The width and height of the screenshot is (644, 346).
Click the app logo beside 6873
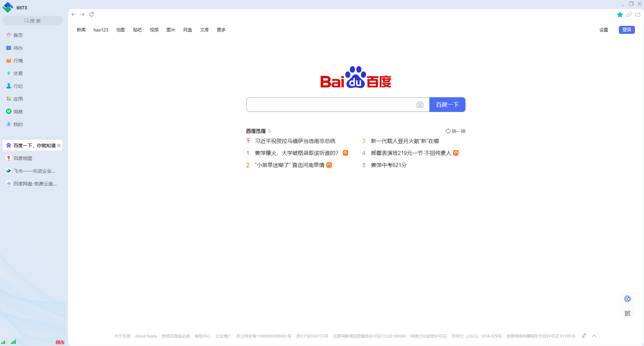click(x=8, y=7)
